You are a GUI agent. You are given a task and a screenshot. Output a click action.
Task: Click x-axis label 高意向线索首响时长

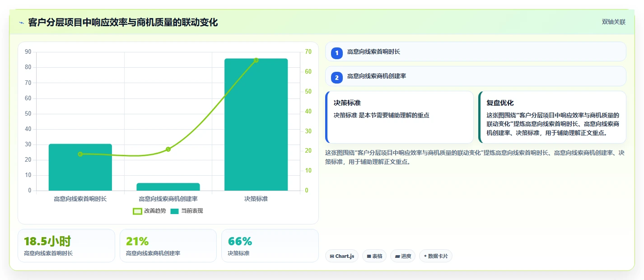[x=80, y=199]
